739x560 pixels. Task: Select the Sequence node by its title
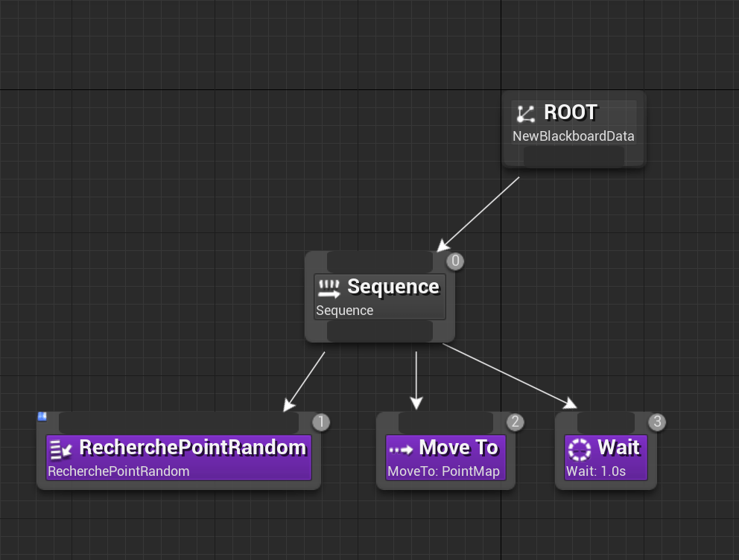393,287
